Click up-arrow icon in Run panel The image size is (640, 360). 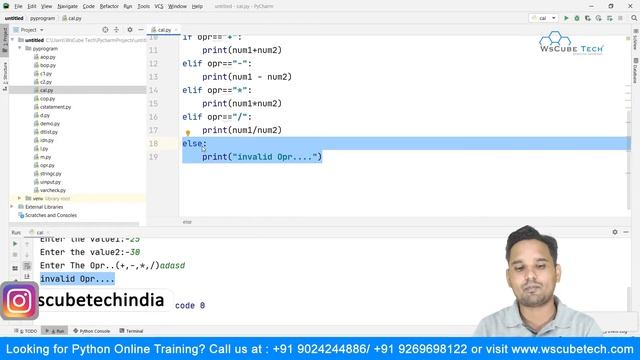27,244
